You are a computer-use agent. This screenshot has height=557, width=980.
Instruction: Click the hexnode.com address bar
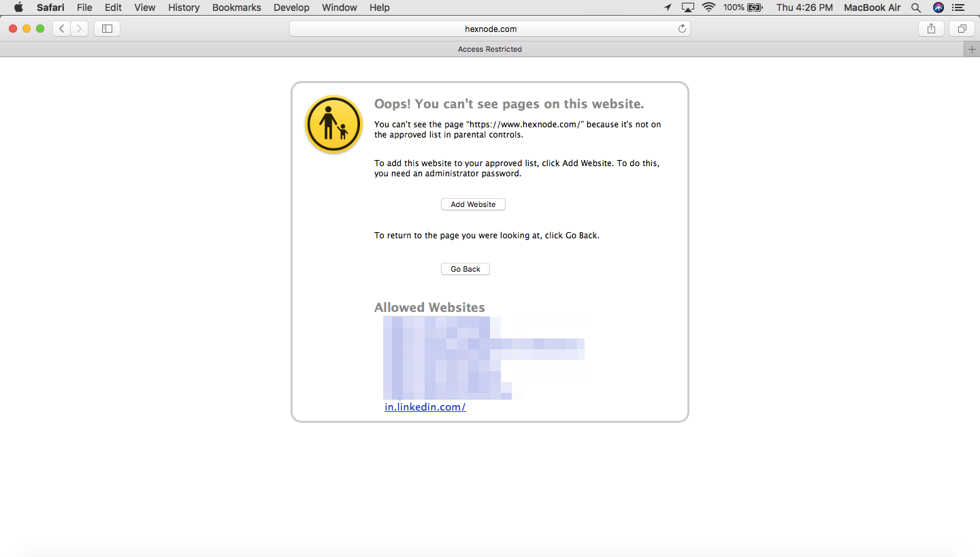coord(490,29)
